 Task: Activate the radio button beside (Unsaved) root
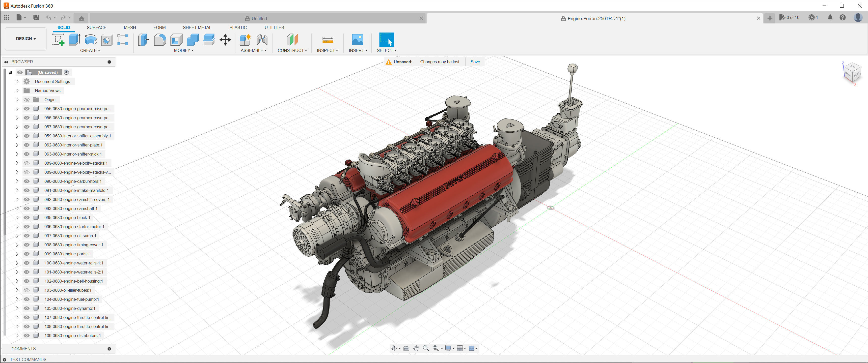[x=66, y=72]
